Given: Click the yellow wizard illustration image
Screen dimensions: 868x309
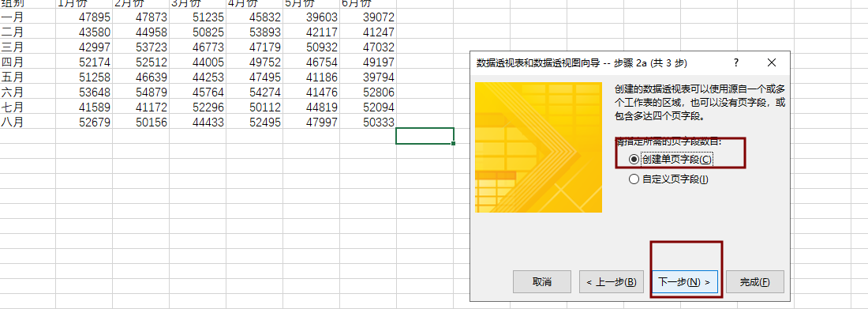Looking at the screenshot, I should [x=538, y=147].
